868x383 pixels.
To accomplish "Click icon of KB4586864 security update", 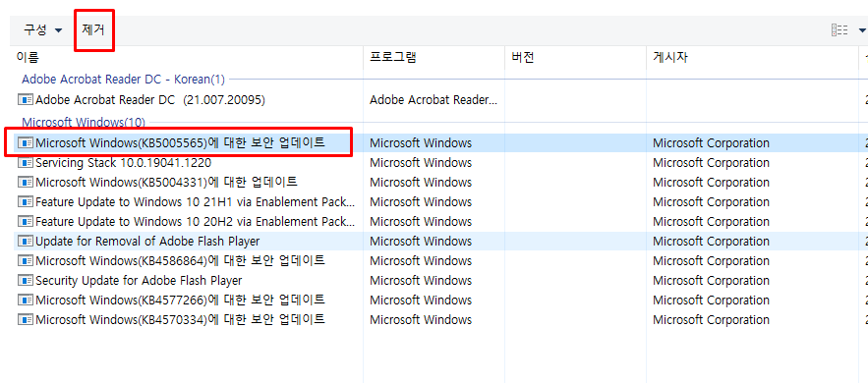I will [x=26, y=261].
